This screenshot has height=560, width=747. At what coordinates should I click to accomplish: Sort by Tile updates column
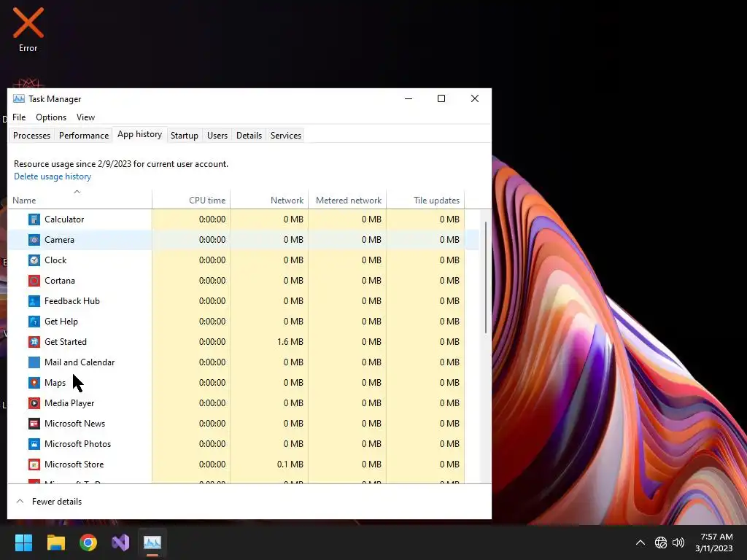coord(425,200)
